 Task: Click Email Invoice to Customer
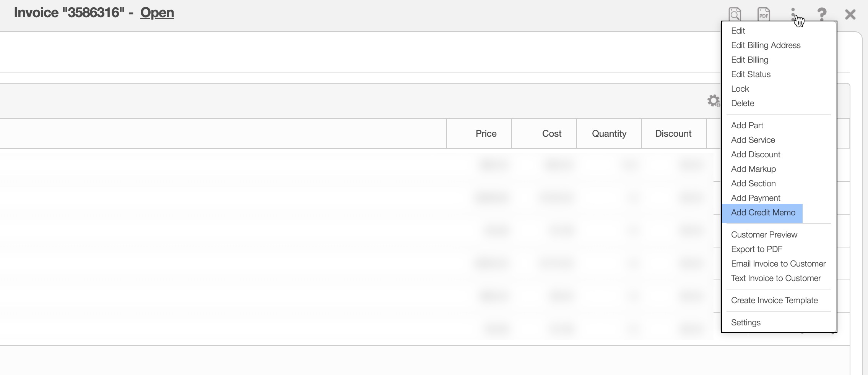(778, 264)
